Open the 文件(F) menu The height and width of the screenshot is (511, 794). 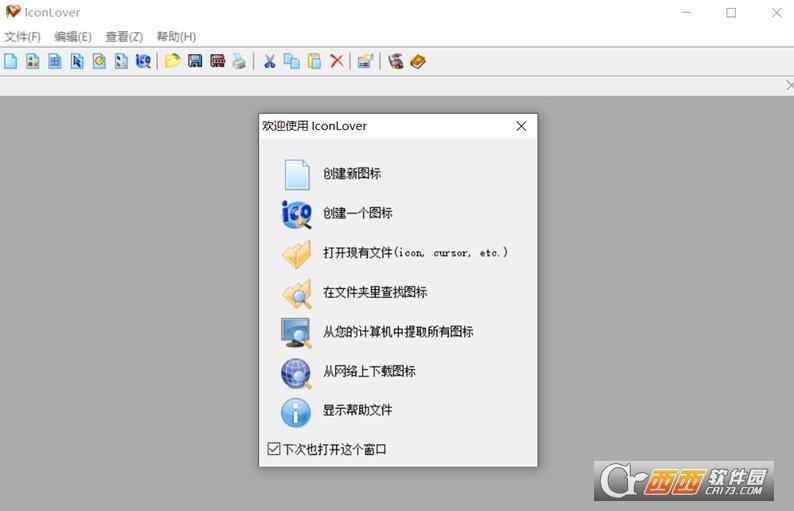[22, 37]
